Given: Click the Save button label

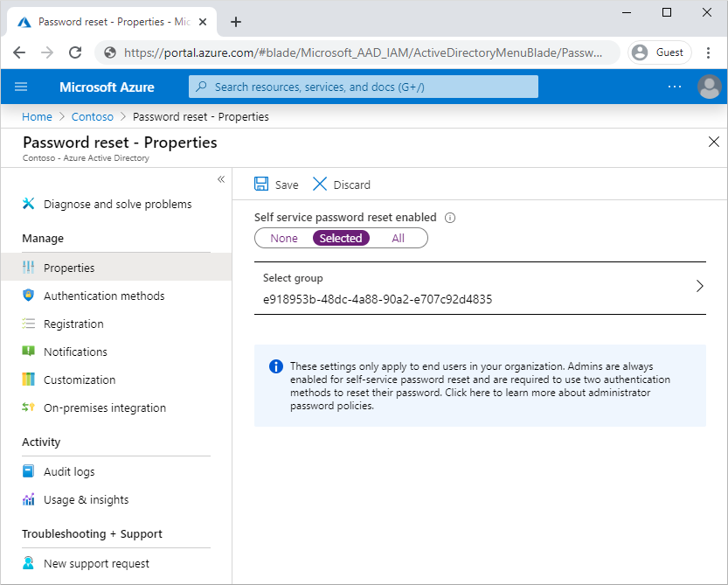Looking at the screenshot, I should point(287,185).
